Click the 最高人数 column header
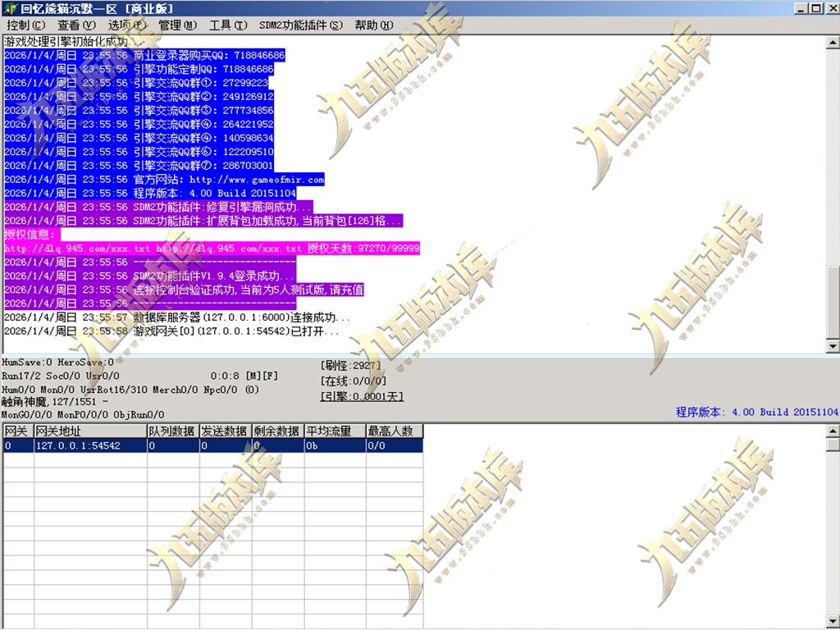Viewport: 840px width, 630px height. tap(395, 431)
